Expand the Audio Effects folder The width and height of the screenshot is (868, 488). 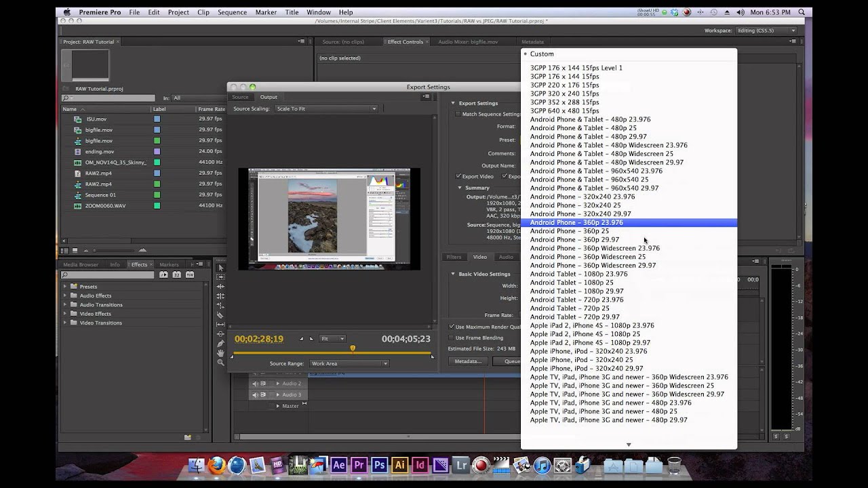coord(66,296)
